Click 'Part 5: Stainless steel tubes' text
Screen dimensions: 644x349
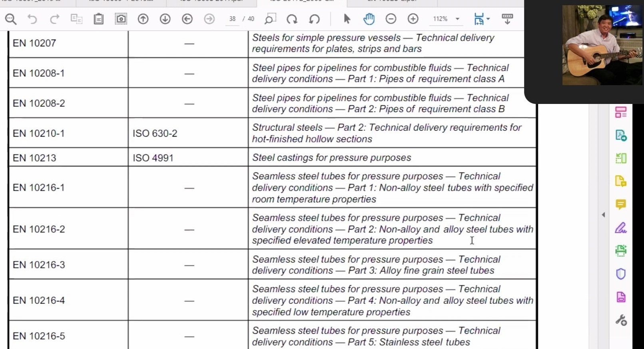pyautogui.click(x=409, y=342)
